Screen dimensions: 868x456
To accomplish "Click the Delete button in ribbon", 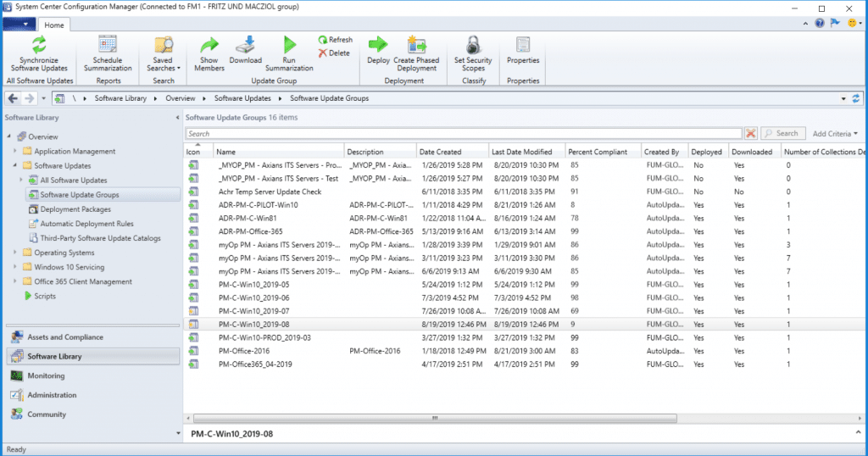I will click(334, 53).
